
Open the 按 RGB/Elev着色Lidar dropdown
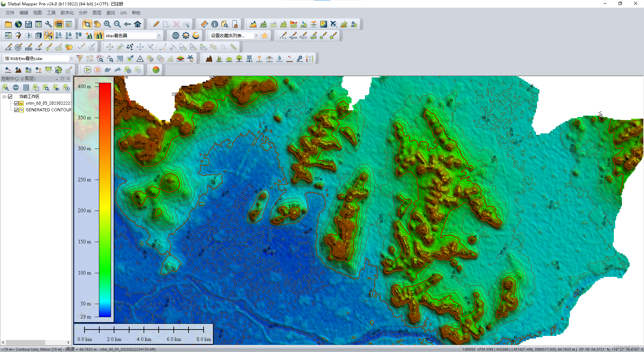pos(71,59)
